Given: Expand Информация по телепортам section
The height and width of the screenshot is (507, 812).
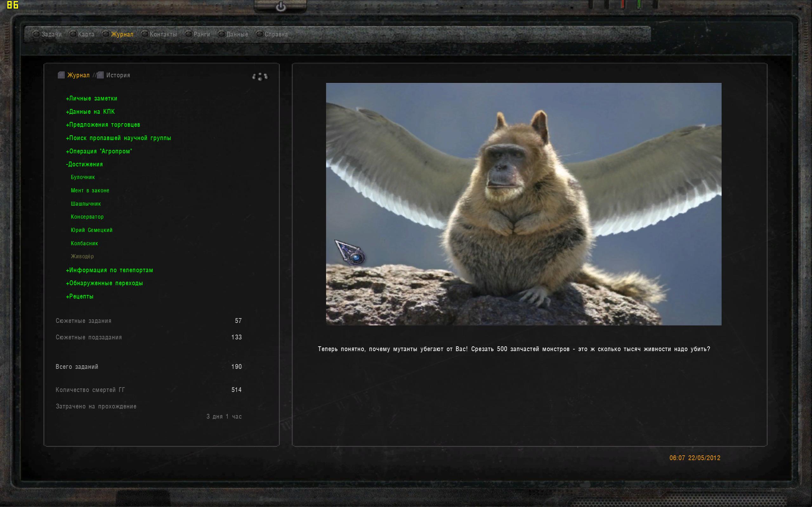Looking at the screenshot, I should click(x=109, y=270).
